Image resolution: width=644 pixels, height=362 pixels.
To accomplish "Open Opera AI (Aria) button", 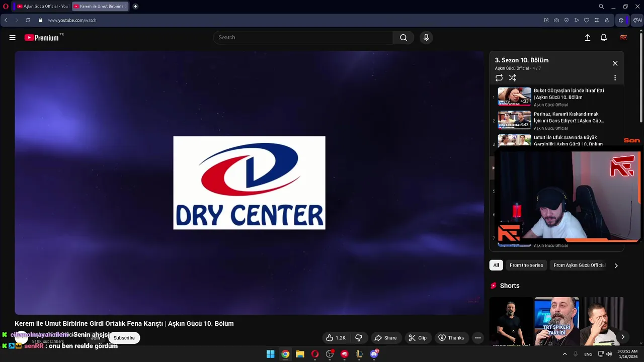I will (637, 20).
